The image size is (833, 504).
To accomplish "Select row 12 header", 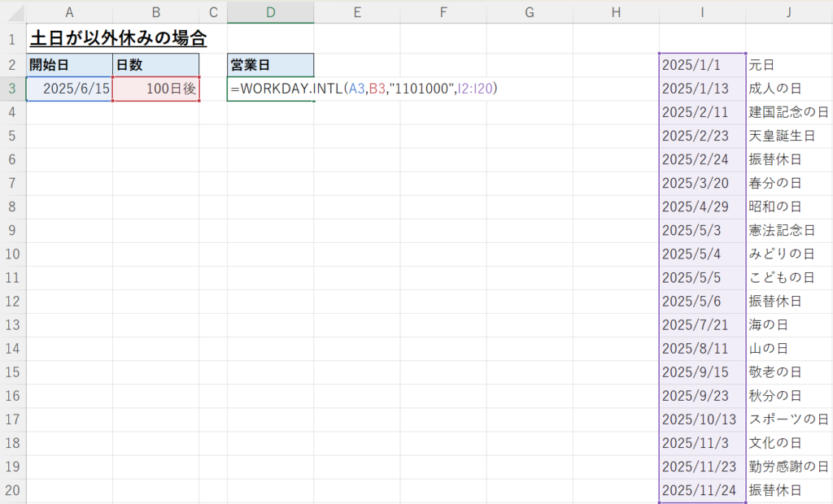I will pos(13,301).
